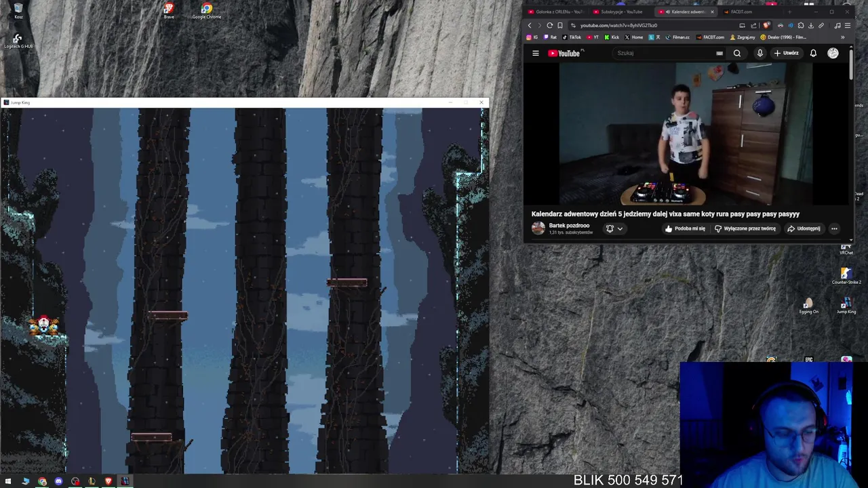Open YouTube notifications bell in header

[x=813, y=53]
